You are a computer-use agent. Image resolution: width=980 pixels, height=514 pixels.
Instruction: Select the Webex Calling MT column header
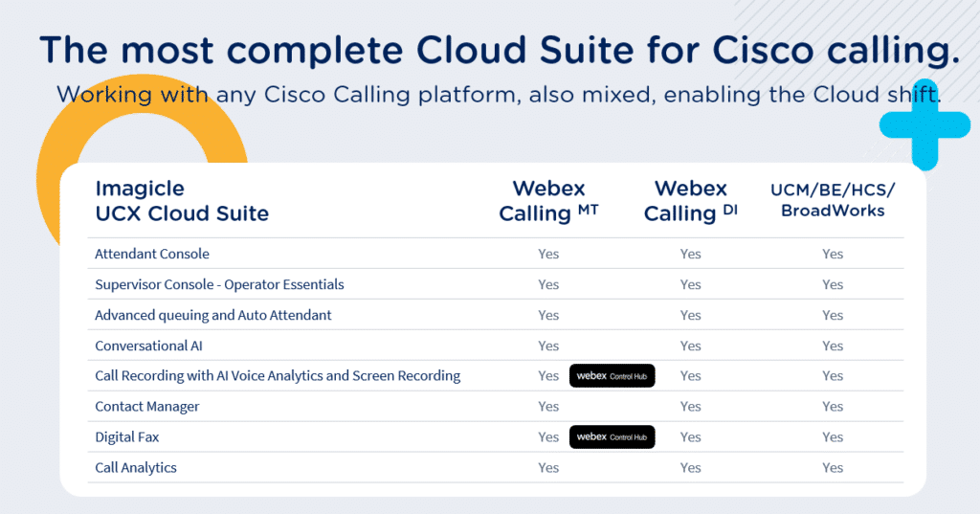(548, 201)
